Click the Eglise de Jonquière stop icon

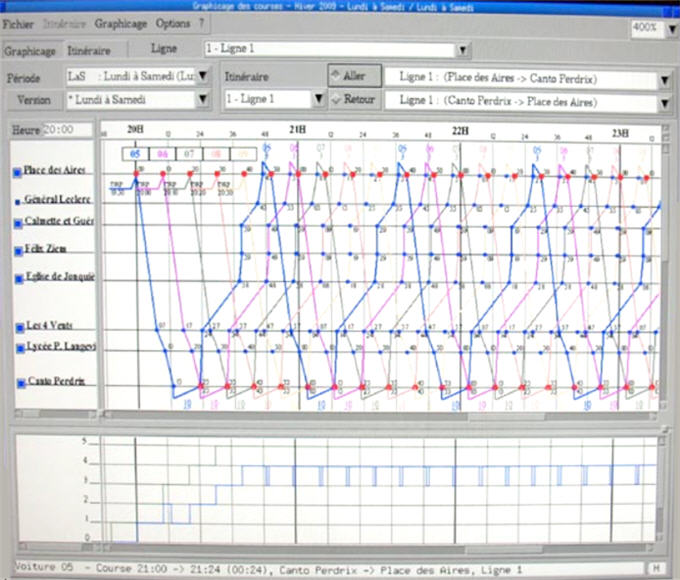(20, 279)
